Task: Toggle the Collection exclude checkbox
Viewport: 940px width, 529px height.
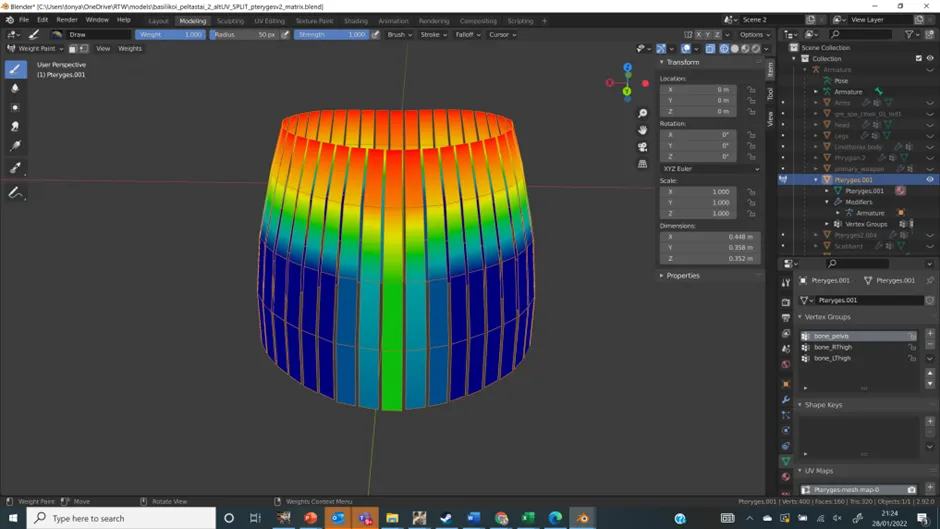Action: pyautogui.click(x=918, y=58)
